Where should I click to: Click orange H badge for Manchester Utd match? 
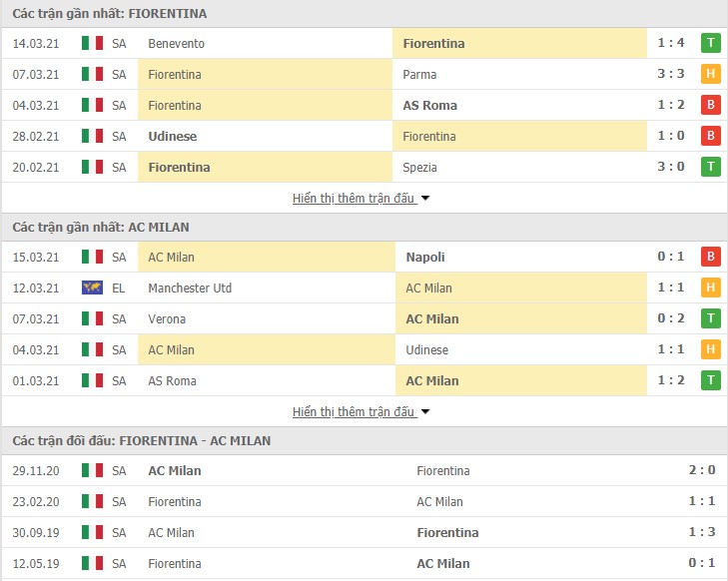point(710,288)
